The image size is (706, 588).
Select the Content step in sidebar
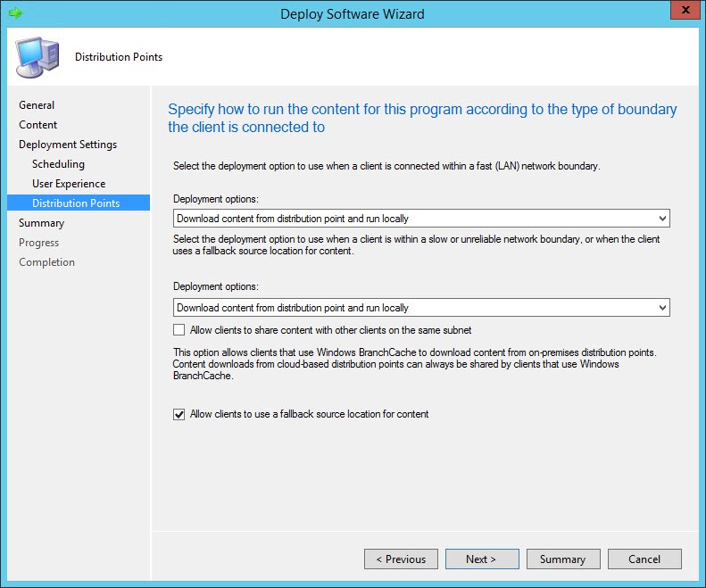click(38, 125)
